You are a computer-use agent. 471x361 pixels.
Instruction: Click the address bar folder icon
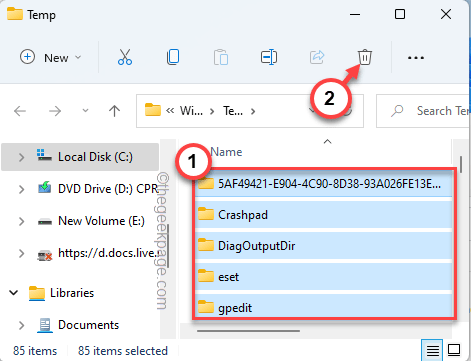(x=153, y=110)
